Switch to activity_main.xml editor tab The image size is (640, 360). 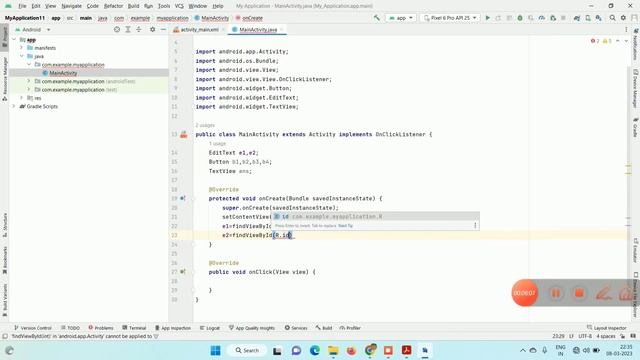pos(199,30)
